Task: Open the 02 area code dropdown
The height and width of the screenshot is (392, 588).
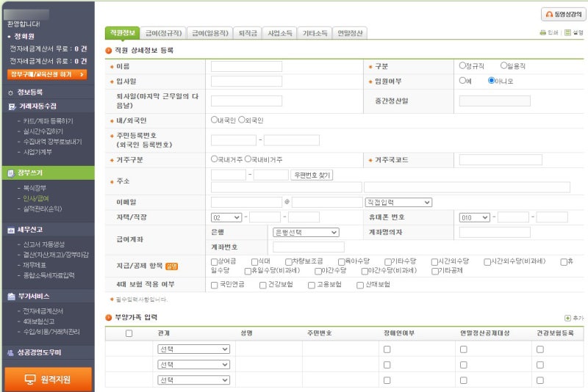Action: tap(226, 217)
